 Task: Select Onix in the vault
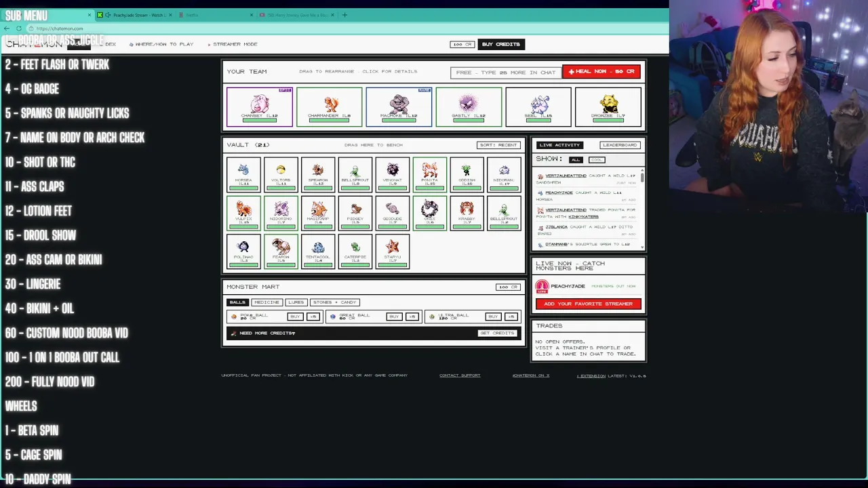(x=430, y=213)
